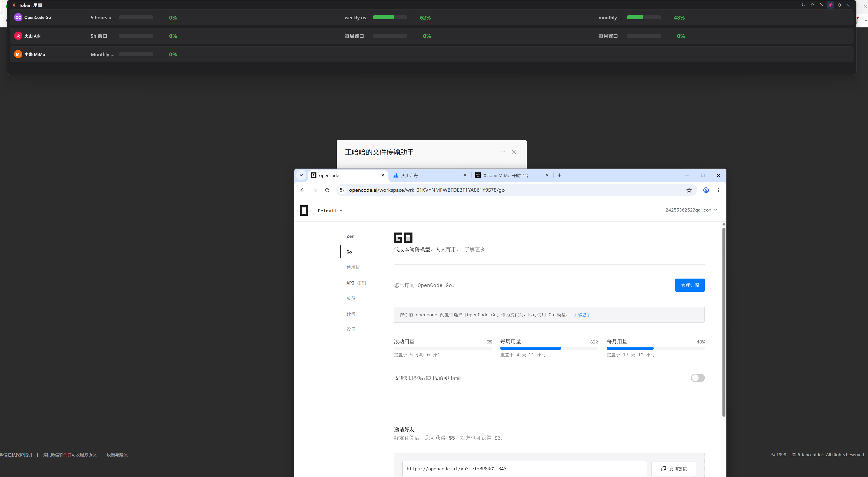Close the opencode browser tab
Viewport: 868px width, 477px height.
[383, 175]
